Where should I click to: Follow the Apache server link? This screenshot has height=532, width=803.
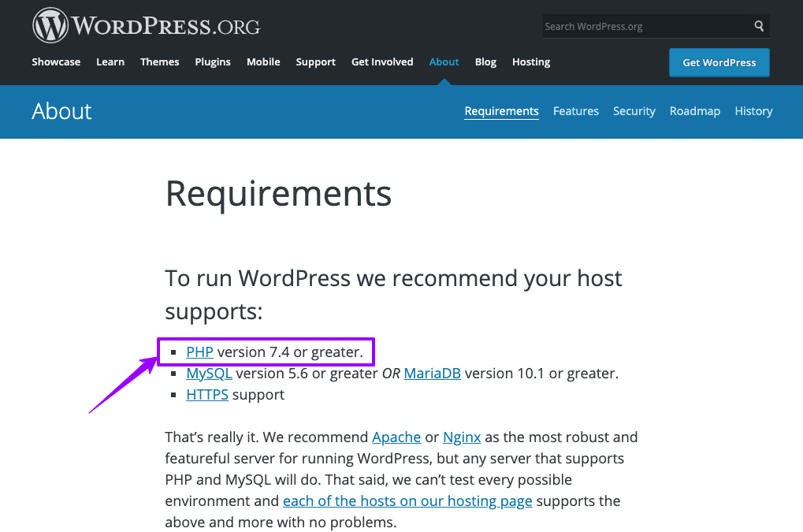point(396,437)
